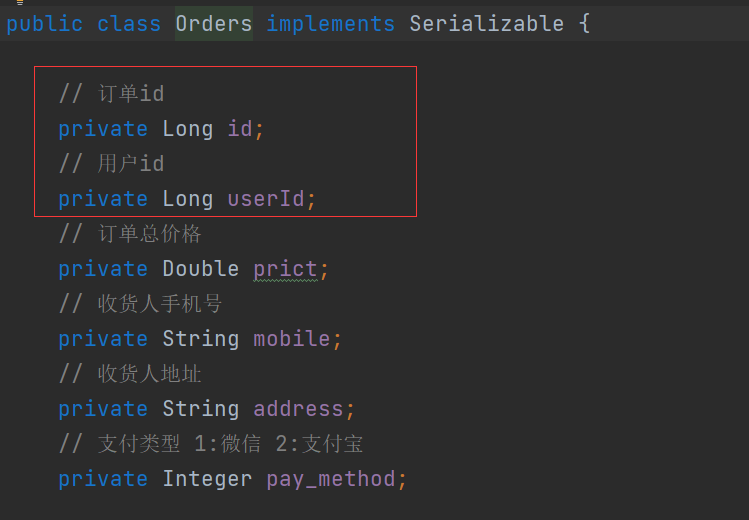Click the 收货人地址 comment
749x520 pixels.
click(x=130, y=374)
